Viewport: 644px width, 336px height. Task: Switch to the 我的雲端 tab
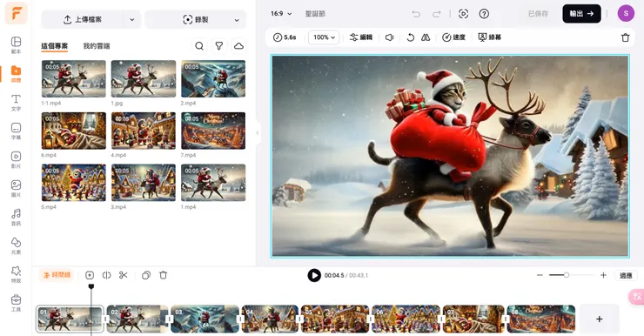click(97, 46)
